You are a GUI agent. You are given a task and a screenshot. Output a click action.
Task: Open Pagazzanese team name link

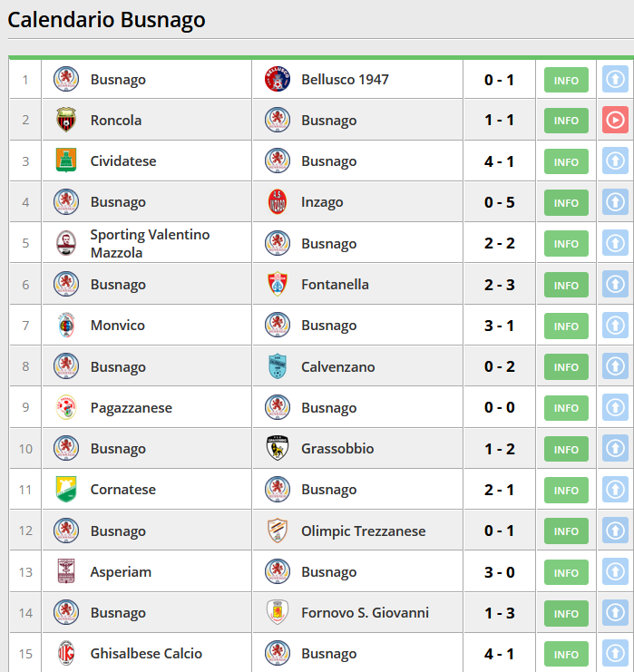click(x=131, y=408)
